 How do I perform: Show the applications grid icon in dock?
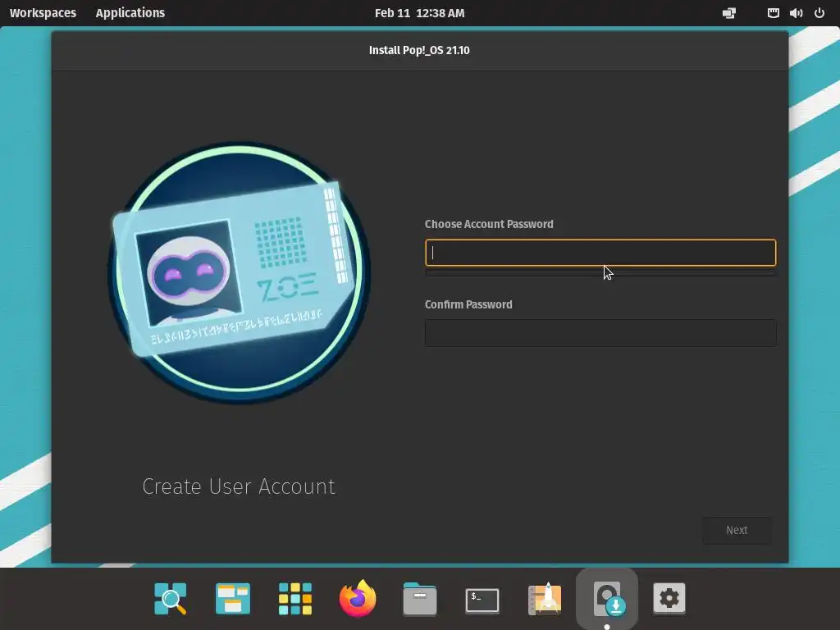295,598
